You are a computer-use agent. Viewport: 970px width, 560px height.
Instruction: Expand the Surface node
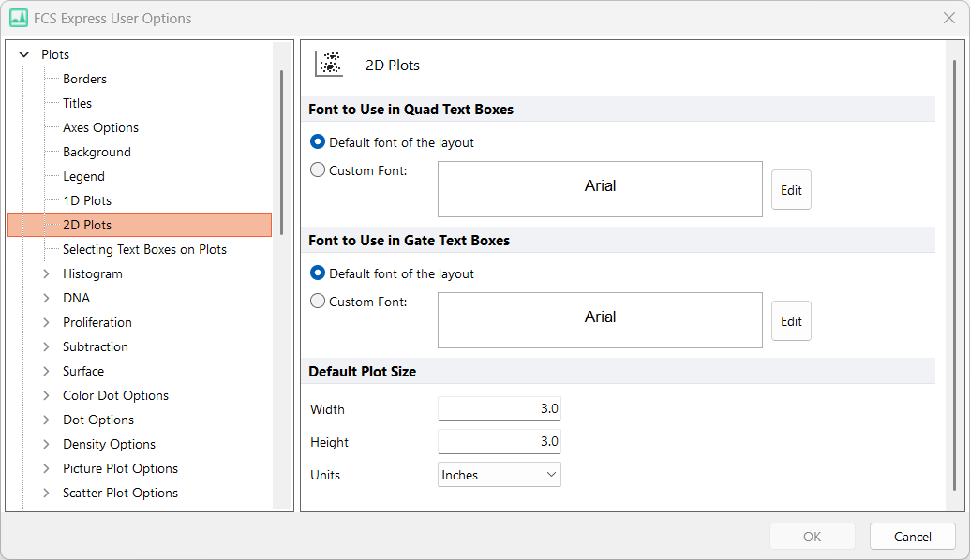point(47,371)
